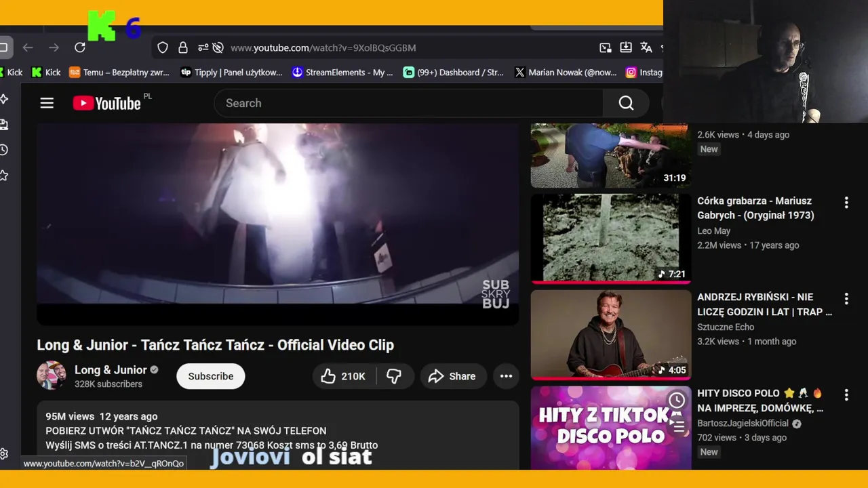This screenshot has width=868, height=488.
Task: Reload the page with refresh icon
Action: tap(80, 47)
